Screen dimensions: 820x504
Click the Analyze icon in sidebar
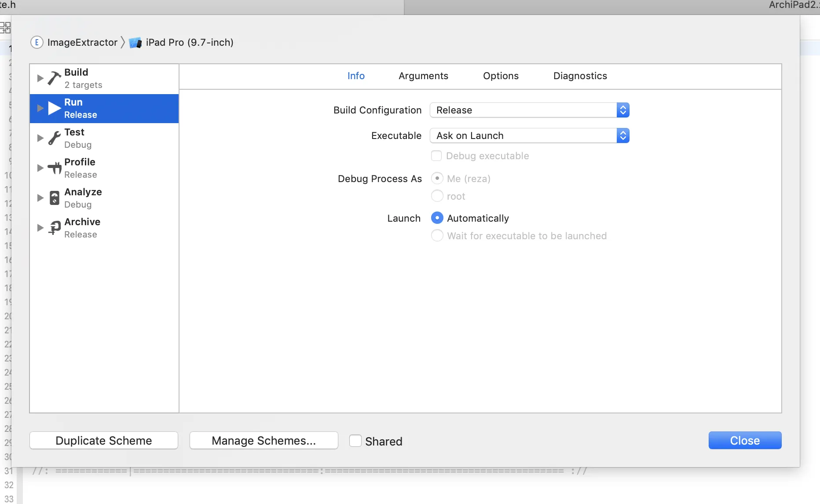tap(55, 198)
